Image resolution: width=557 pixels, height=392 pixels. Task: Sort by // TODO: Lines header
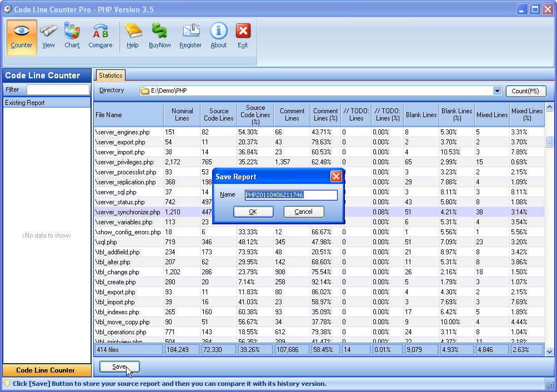356,115
